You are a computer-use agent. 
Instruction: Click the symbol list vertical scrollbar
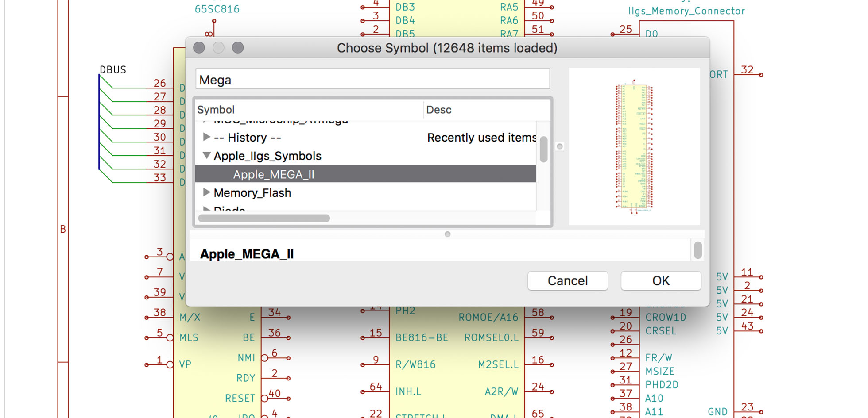click(543, 150)
